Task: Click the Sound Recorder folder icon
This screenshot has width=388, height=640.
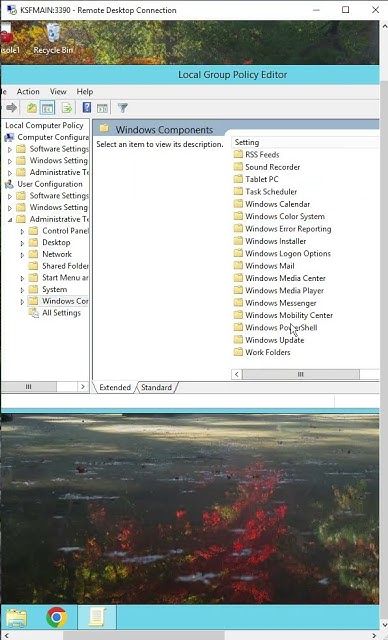Action: pyautogui.click(x=238, y=167)
